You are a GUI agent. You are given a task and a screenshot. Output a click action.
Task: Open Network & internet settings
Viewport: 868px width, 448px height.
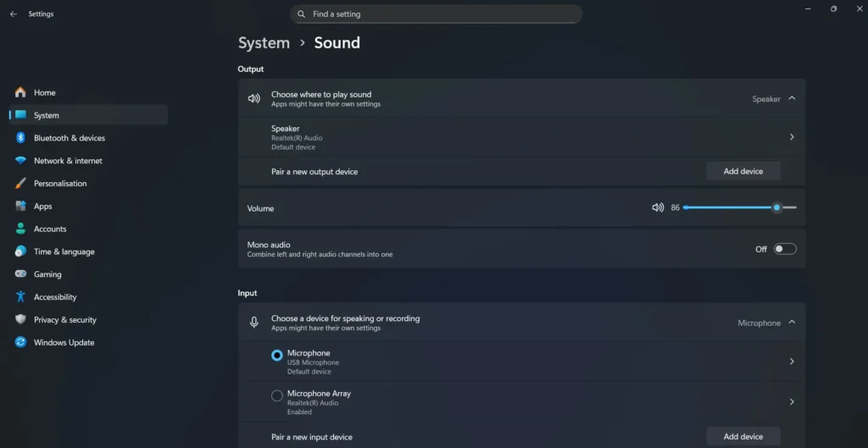point(88,160)
